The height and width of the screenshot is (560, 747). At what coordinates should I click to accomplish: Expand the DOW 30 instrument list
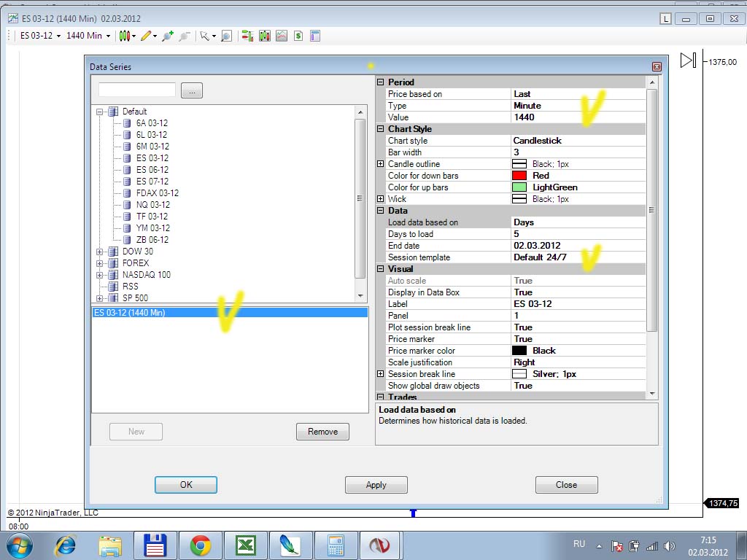[99, 252]
